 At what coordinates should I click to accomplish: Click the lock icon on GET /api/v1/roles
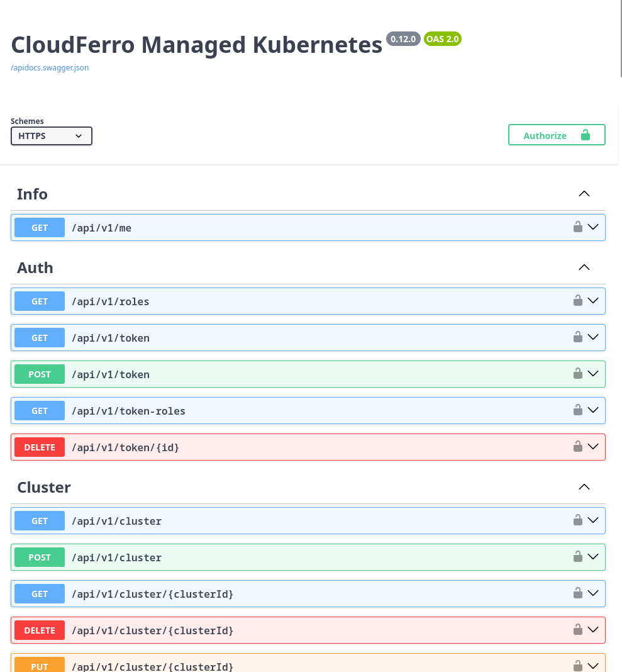(578, 300)
